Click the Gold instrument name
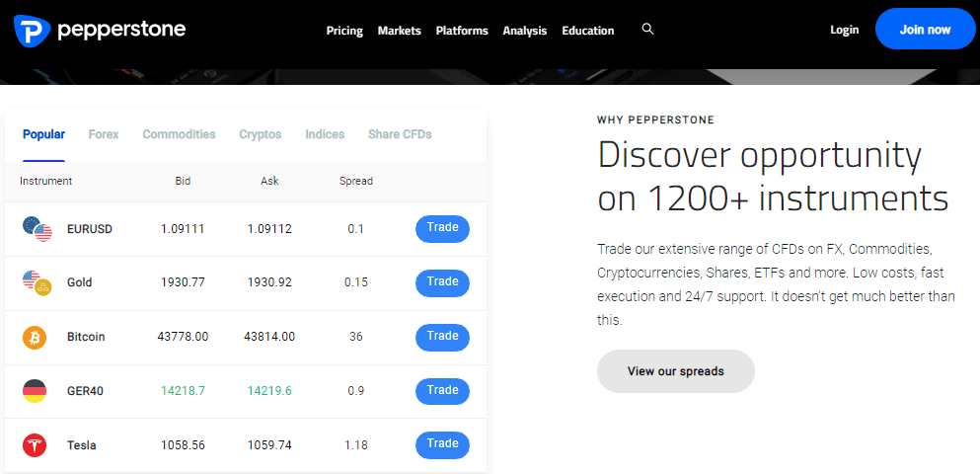Screen dimensions: 980x474 (79, 282)
